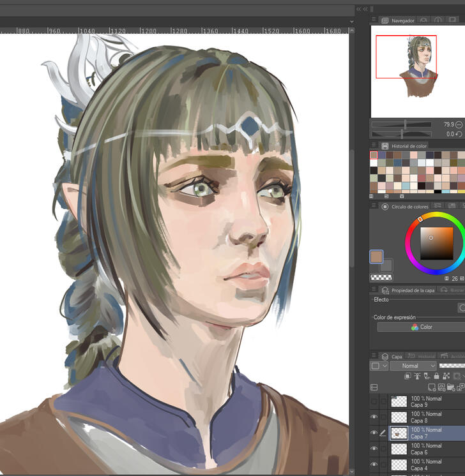Show the hidden Capa 9 layer
This screenshot has height=476, width=465.
[374, 401]
